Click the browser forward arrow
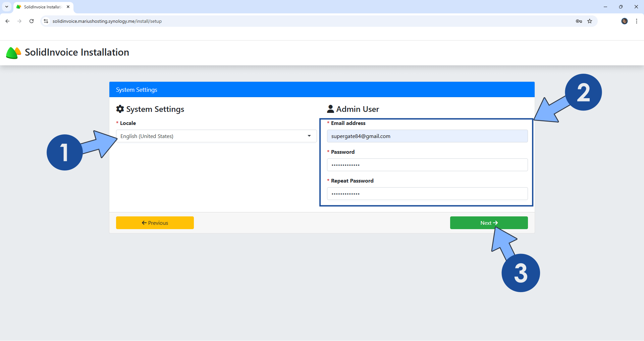644x341 pixels. tap(19, 21)
